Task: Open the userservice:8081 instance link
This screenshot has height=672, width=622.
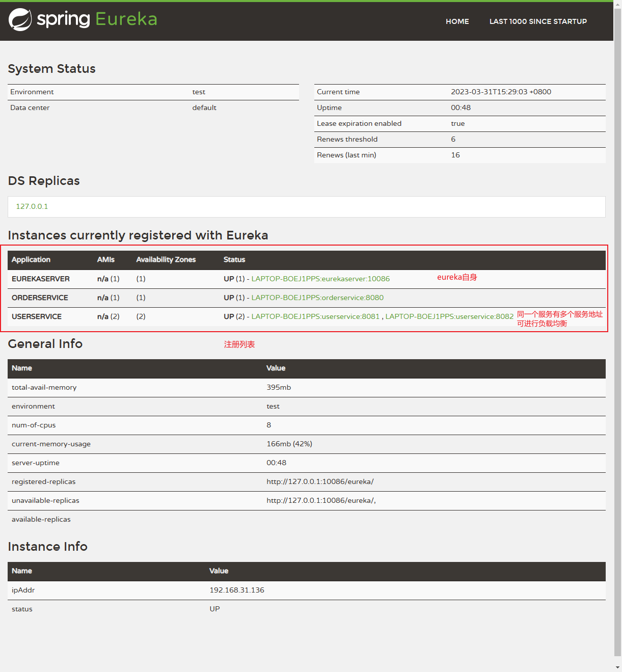Action: [x=315, y=316]
